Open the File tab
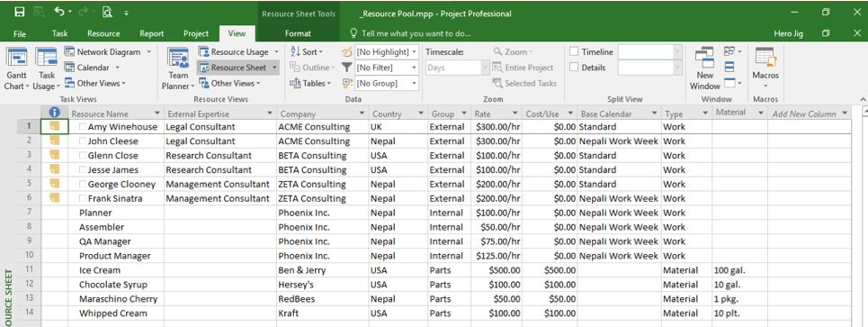 coord(20,34)
